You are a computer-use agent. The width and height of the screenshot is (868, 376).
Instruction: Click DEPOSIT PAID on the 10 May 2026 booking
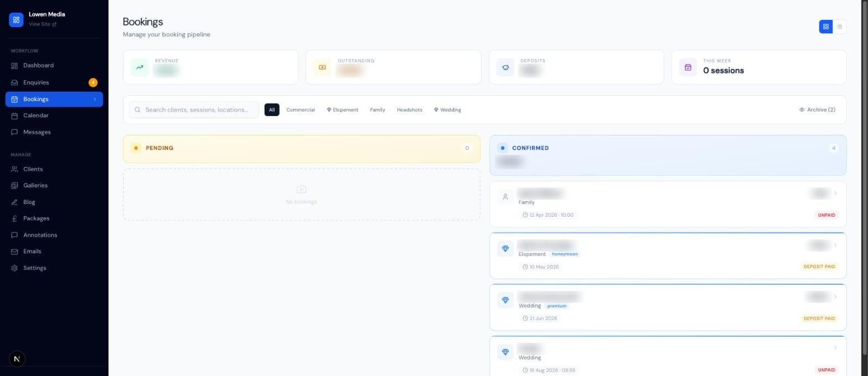tap(819, 267)
